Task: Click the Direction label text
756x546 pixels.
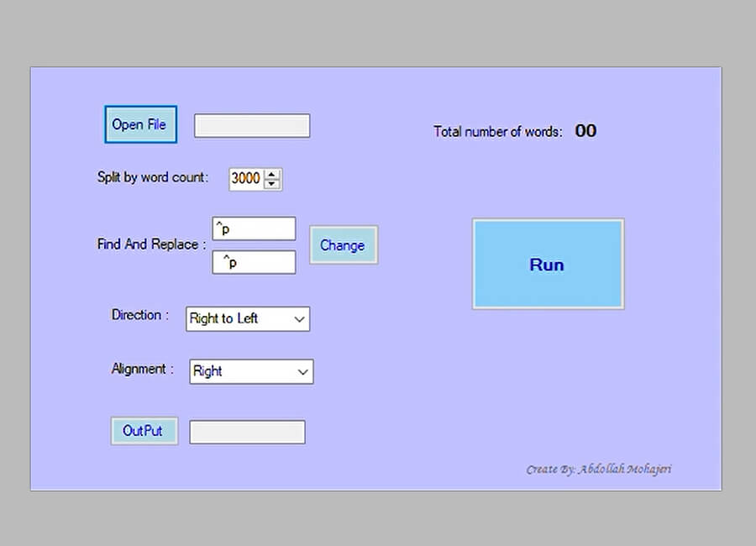Action: point(139,315)
